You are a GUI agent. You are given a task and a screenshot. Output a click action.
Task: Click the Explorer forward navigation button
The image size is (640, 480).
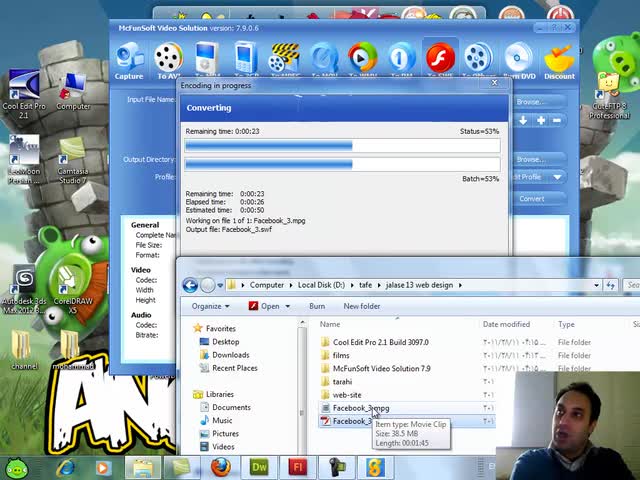tap(207, 285)
